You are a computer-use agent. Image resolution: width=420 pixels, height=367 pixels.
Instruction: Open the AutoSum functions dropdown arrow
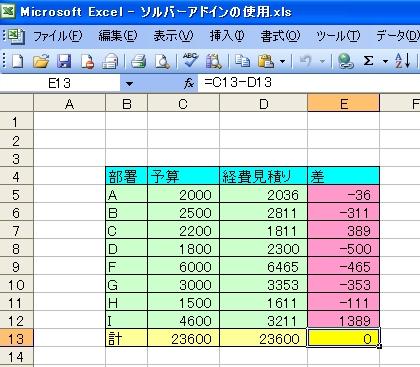pos(386,62)
